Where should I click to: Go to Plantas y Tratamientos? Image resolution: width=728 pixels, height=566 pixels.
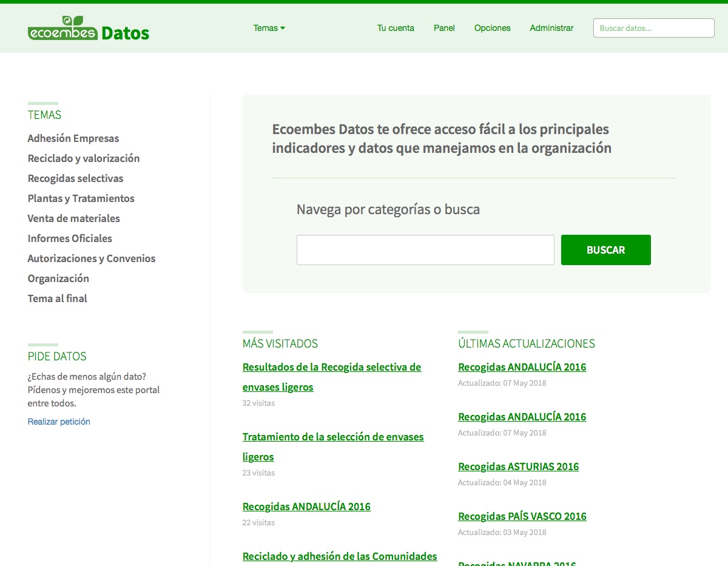(x=81, y=198)
